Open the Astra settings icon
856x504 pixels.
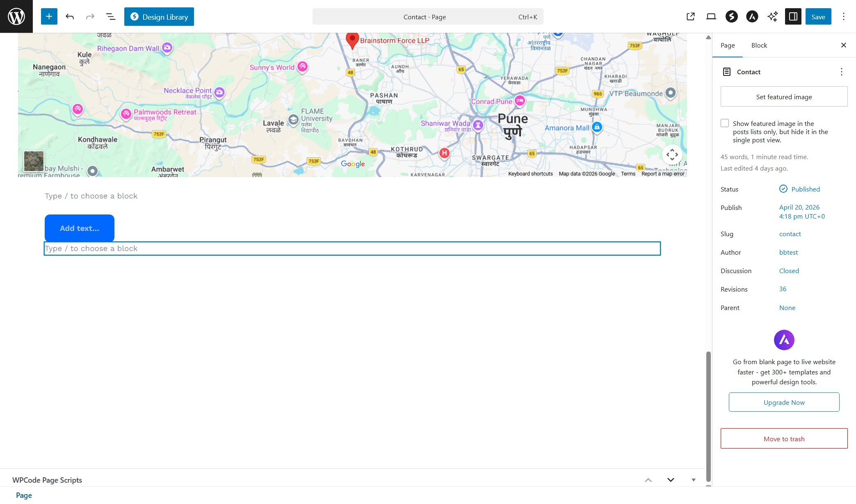(752, 16)
